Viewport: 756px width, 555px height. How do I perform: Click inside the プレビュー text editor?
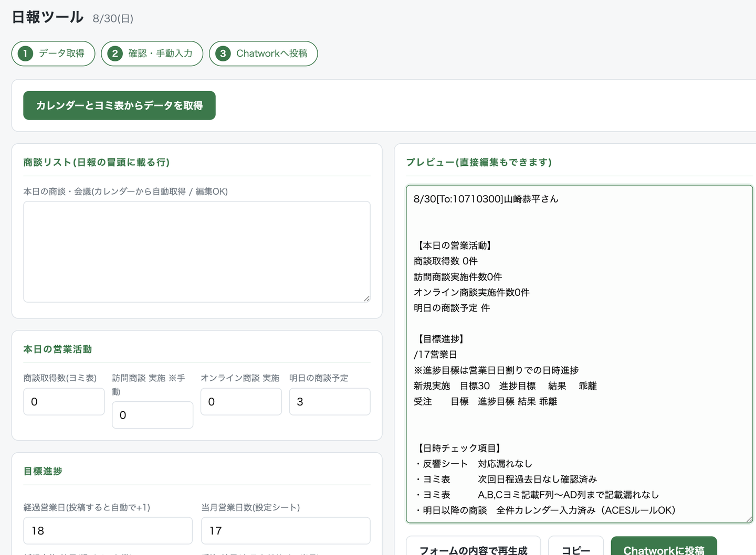[580, 354]
